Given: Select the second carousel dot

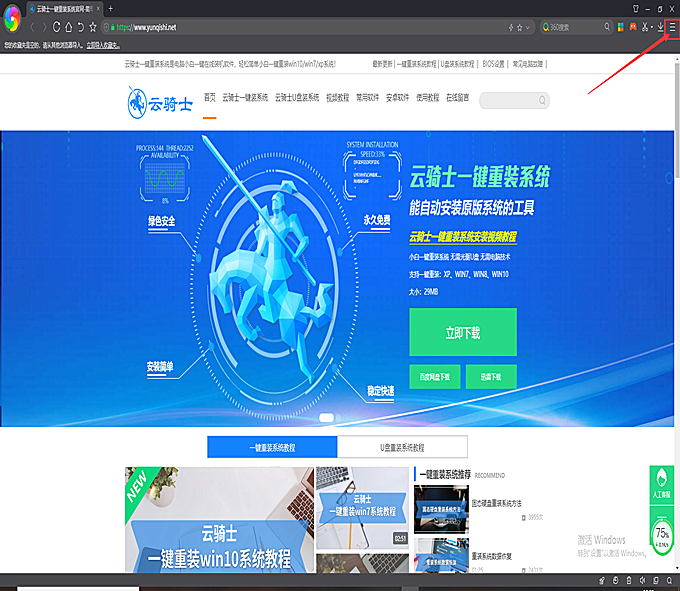Looking at the screenshot, I should 338,418.
